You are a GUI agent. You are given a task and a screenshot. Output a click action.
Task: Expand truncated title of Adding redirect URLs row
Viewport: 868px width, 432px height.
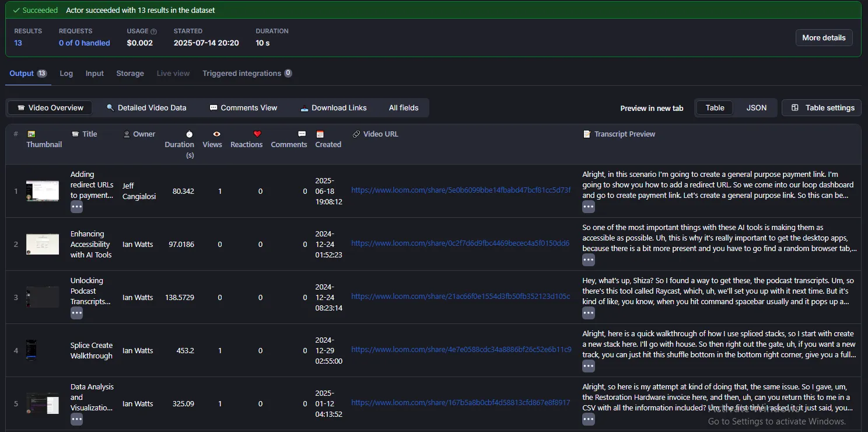pos(76,207)
